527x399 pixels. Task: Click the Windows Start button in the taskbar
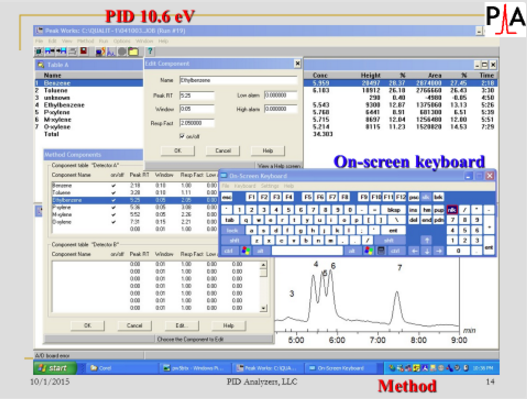click(55, 368)
